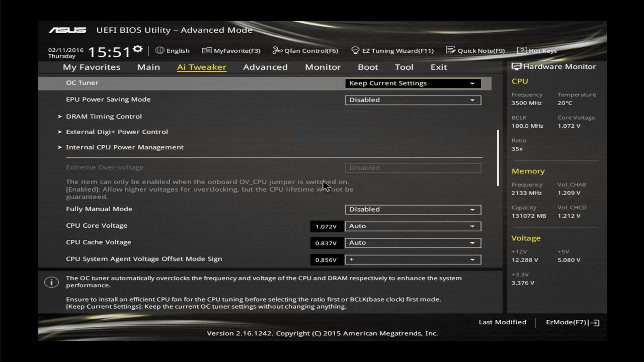
Task: Click the Quick Note notepad icon
Action: [x=450, y=50]
